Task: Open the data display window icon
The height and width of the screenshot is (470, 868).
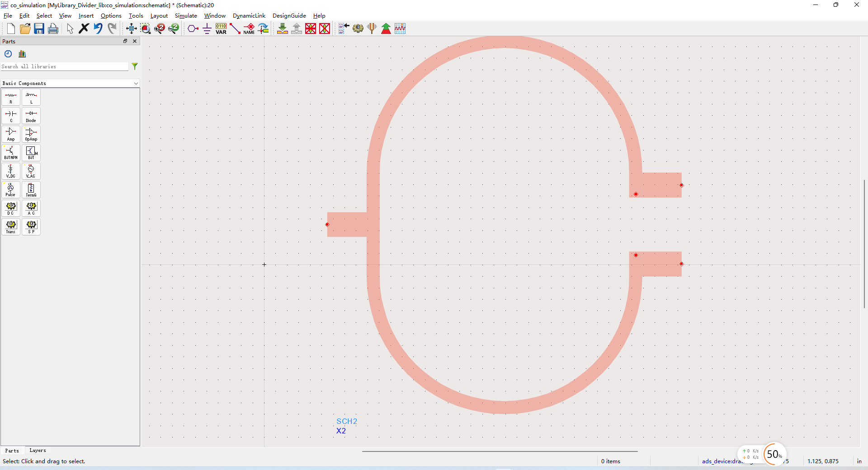Action: [x=400, y=28]
